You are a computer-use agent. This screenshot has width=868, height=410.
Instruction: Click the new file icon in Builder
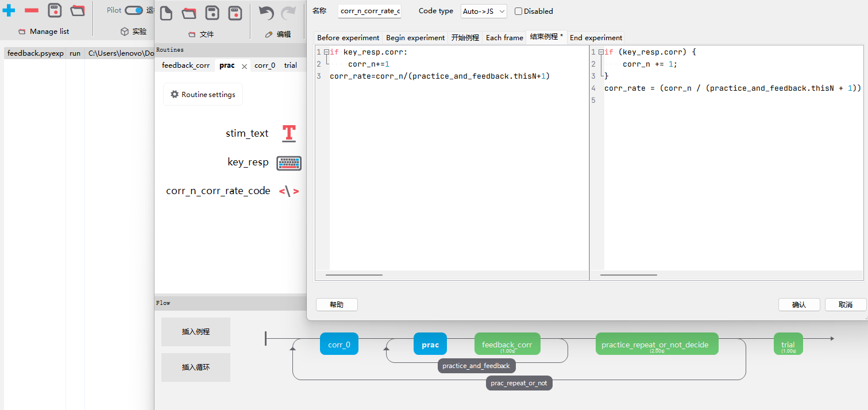point(166,13)
